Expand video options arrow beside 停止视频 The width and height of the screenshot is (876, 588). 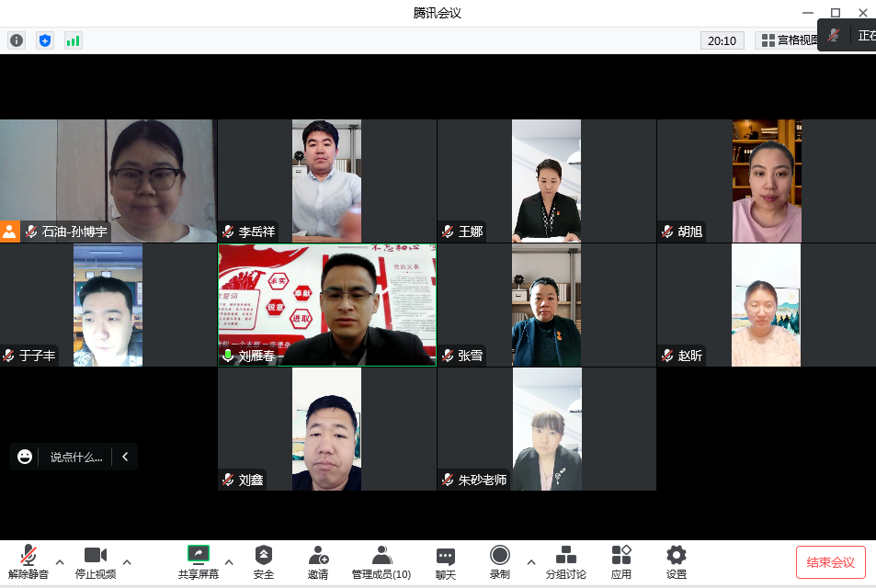127,561
